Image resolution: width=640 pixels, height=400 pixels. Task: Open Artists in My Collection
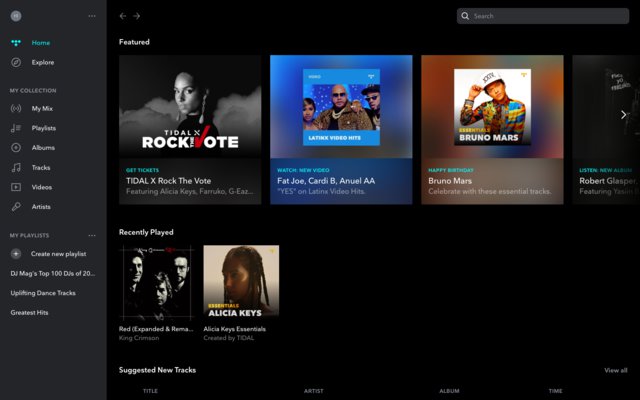click(41, 207)
